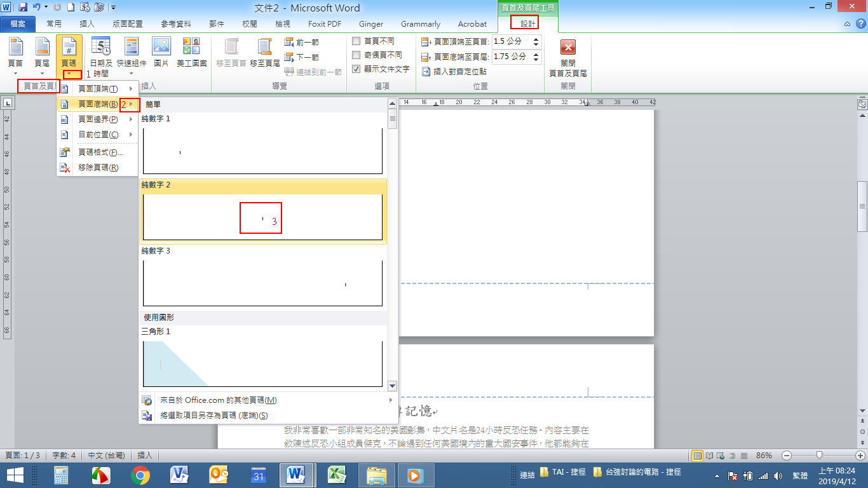The height and width of the screenshot is (488, 868).
Task: Switch to full screen reading view
Action: point(709,456)
